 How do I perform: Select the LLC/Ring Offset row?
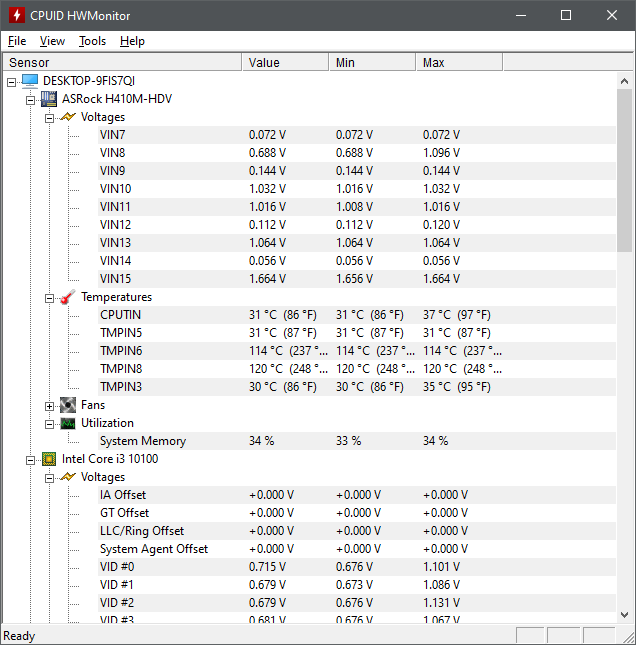[357, 531]
